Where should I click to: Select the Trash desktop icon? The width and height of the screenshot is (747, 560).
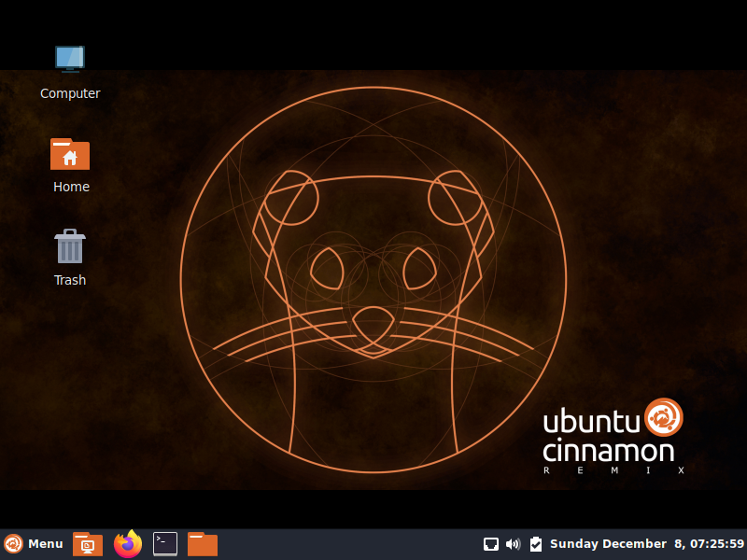click(70, 246)
